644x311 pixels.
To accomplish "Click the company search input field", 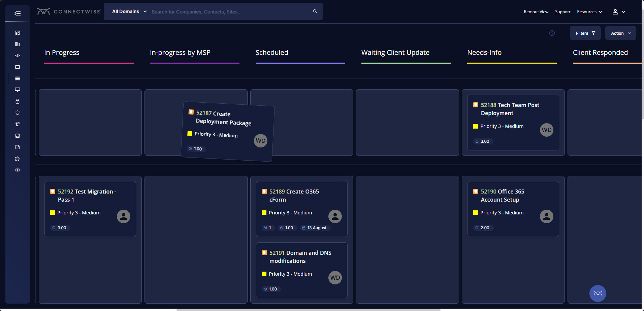I will (x=229, y=12).
